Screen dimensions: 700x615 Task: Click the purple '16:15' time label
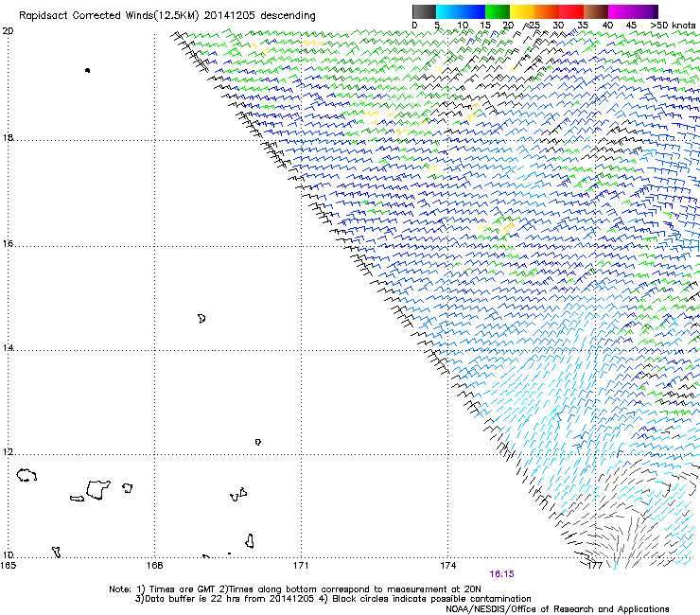point(501,574)
